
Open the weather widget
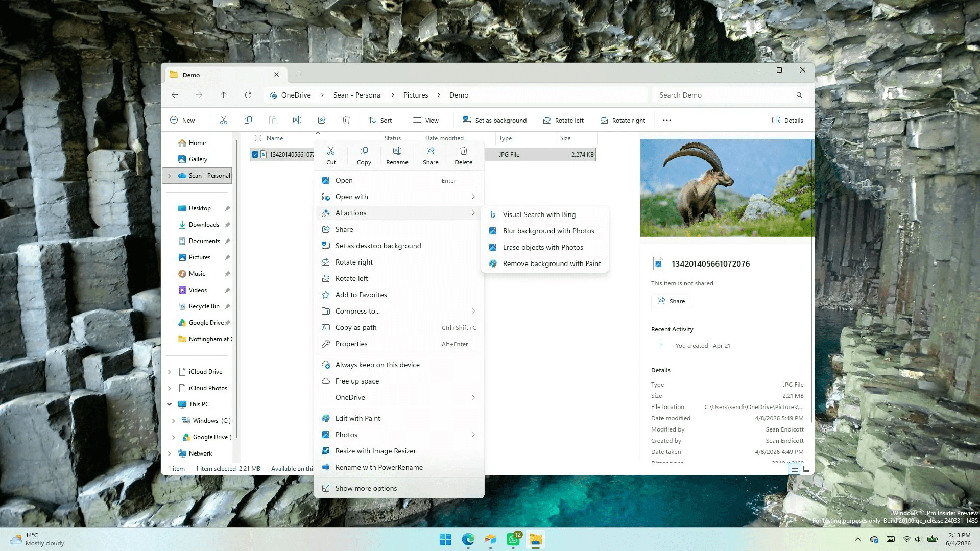(x=37, y=539)
